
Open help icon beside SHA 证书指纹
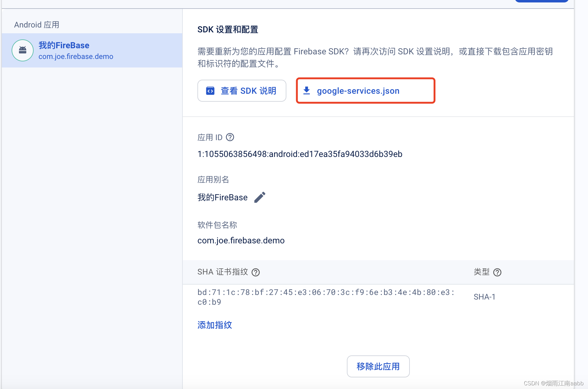(255, 272)
